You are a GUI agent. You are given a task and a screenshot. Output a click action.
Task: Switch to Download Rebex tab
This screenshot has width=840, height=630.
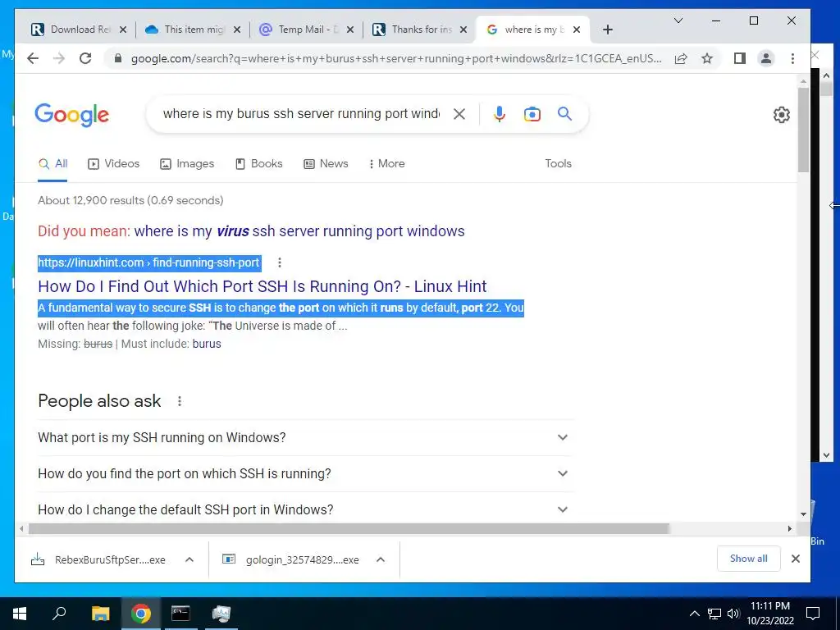(79, 30)
